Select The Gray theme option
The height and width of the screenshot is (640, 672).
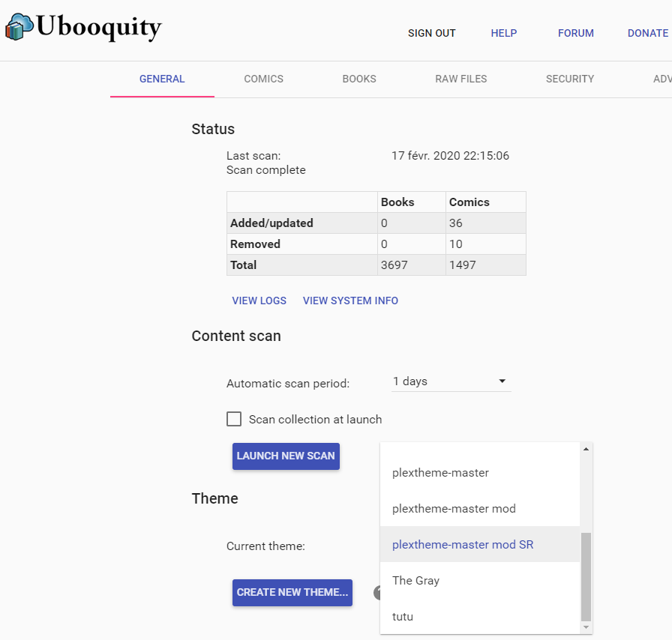point(480,581)
